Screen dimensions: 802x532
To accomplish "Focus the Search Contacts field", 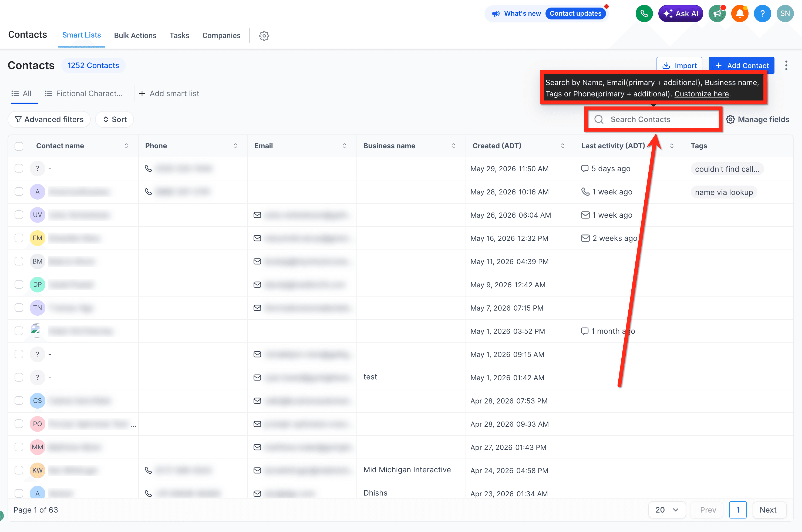I will click(653, 119).
